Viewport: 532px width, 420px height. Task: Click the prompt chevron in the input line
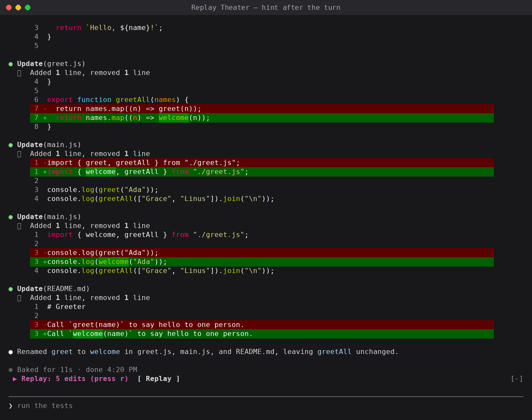click(x=11, y=406)
